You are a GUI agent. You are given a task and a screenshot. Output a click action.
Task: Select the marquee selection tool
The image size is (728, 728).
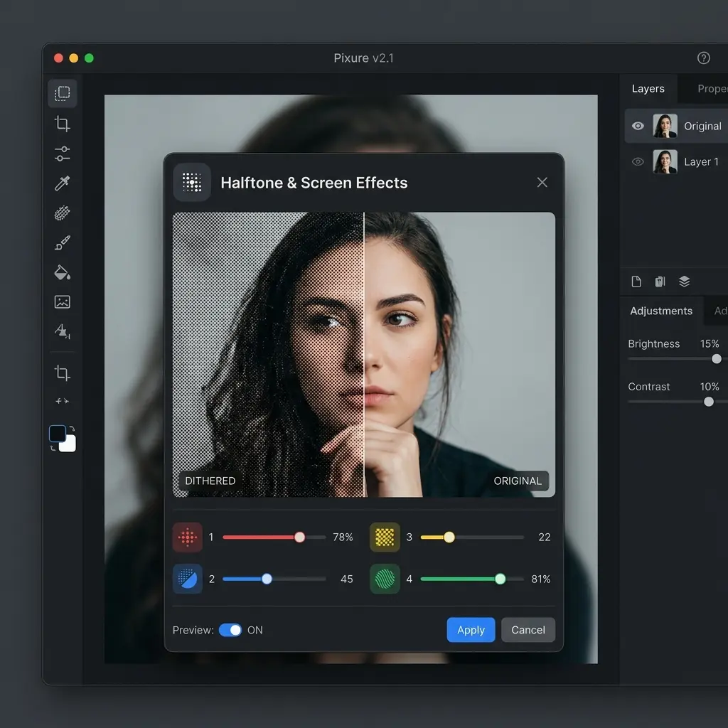[63, 93]
